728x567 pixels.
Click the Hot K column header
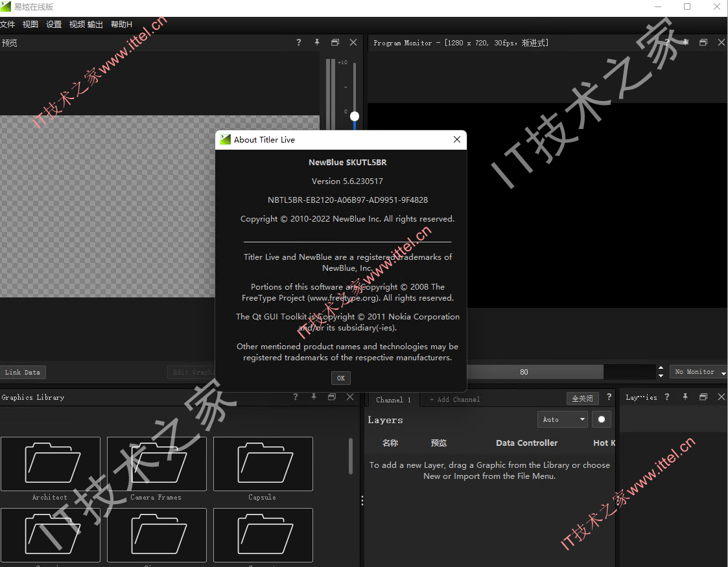pyautogui.click(x=604, y=443)
